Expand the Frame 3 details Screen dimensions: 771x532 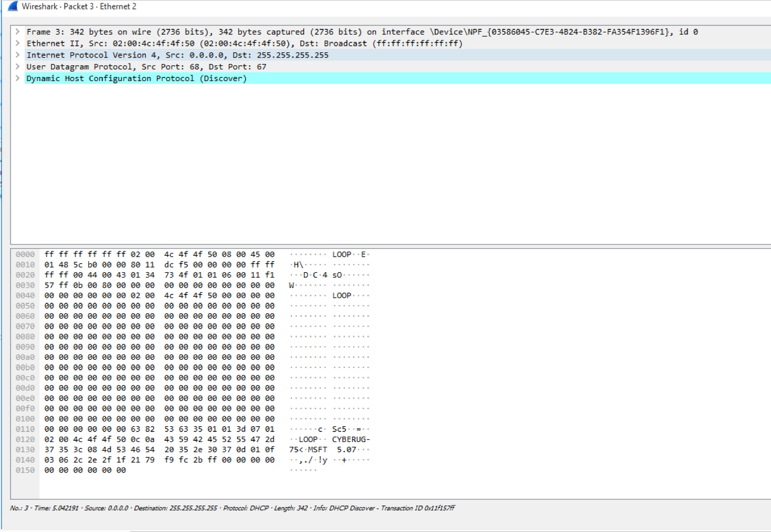pyautogui.click(x=17, y=31)
